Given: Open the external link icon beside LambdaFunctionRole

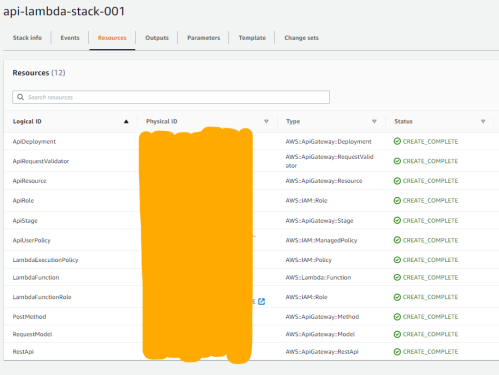Looking at the screenshot, I should [x=261, y=302].
